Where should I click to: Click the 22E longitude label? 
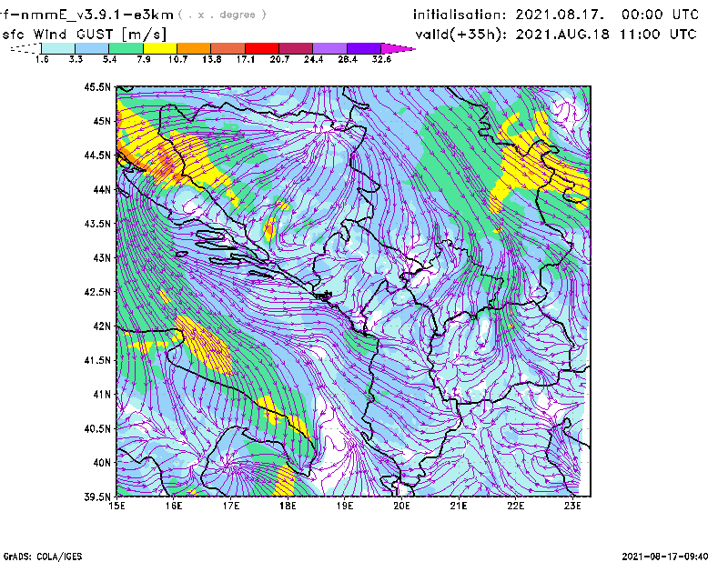click(x=515, y=506)
